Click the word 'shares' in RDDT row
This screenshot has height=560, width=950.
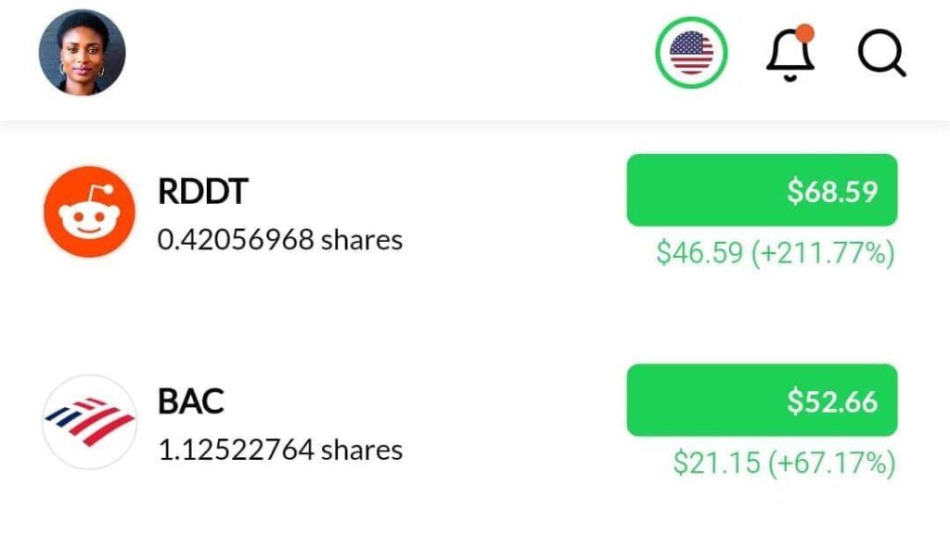point(361,240)
